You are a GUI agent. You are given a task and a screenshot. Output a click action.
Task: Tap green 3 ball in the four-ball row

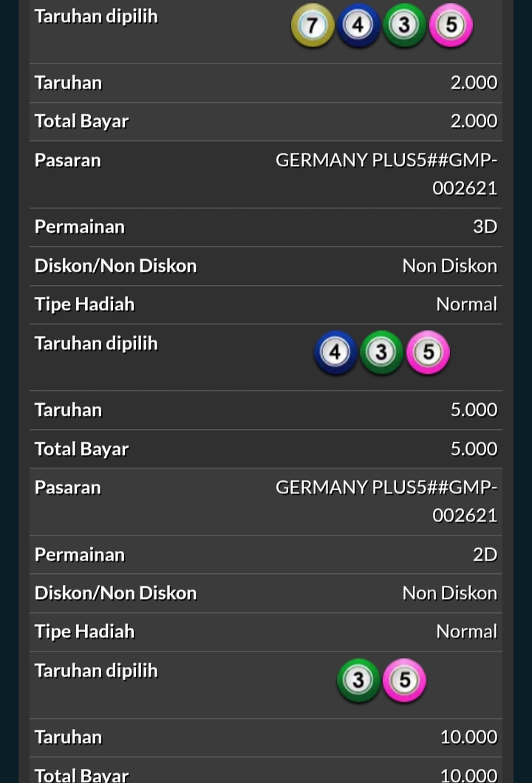[404, 26]
